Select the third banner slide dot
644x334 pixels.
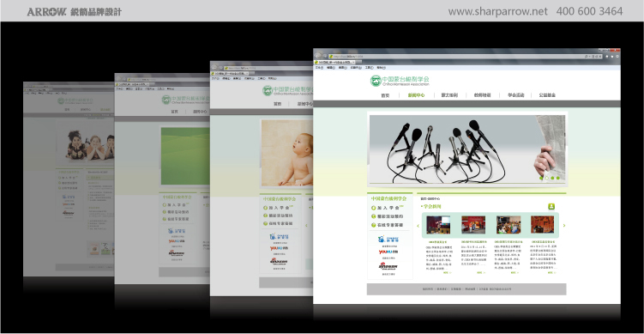coord(552,178)
